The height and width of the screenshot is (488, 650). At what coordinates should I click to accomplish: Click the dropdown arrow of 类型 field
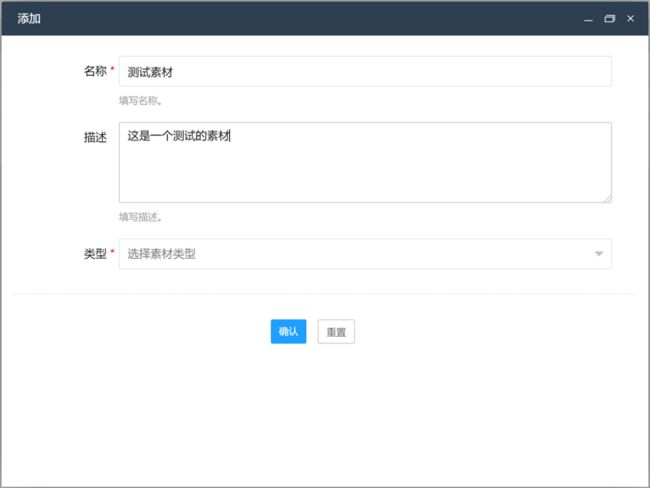click(599, 254)
